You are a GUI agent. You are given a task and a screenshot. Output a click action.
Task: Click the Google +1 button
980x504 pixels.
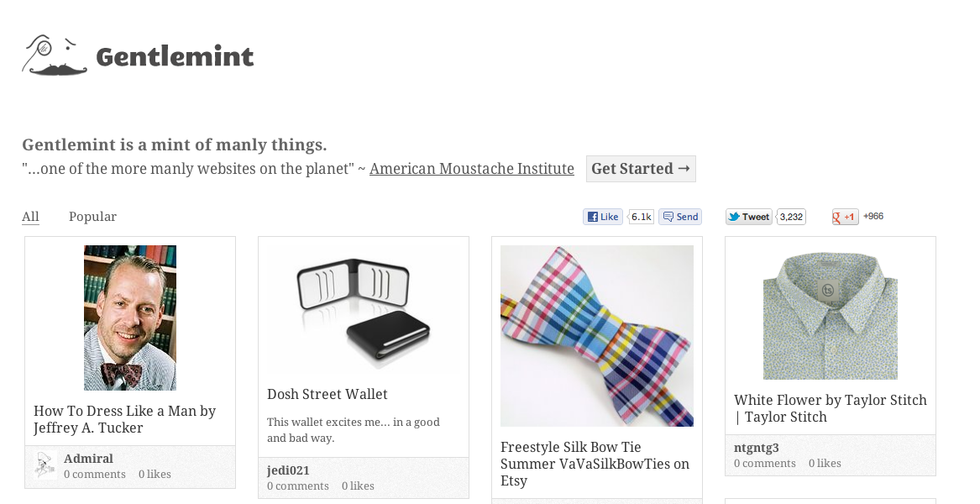click(x=845, y=217)
